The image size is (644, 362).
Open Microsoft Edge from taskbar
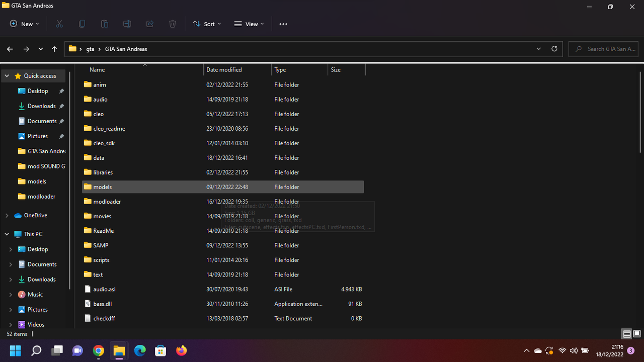(140, 350)
